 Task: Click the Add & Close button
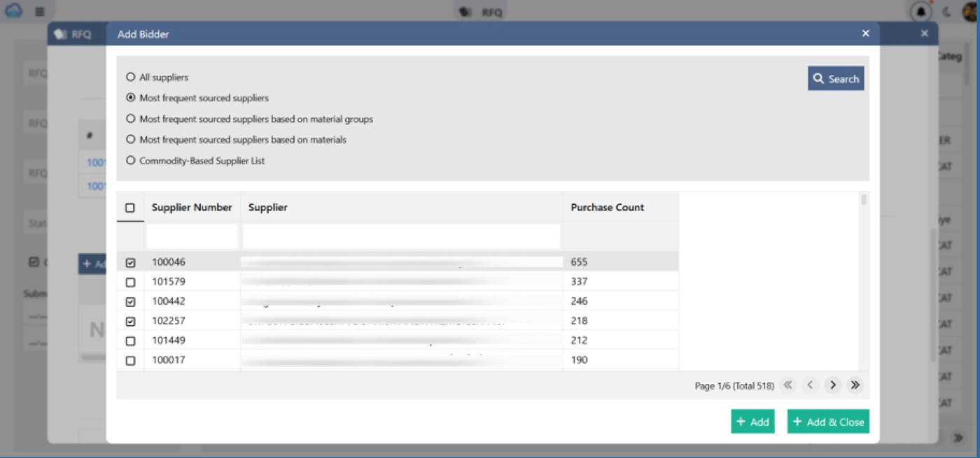(828, 422)
